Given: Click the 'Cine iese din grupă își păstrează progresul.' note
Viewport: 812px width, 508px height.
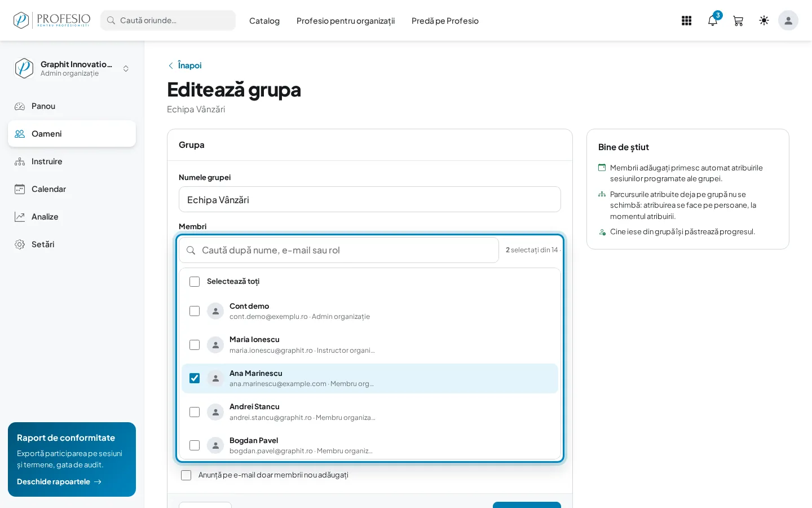Looking at the screenshot, I should [682, 231].
